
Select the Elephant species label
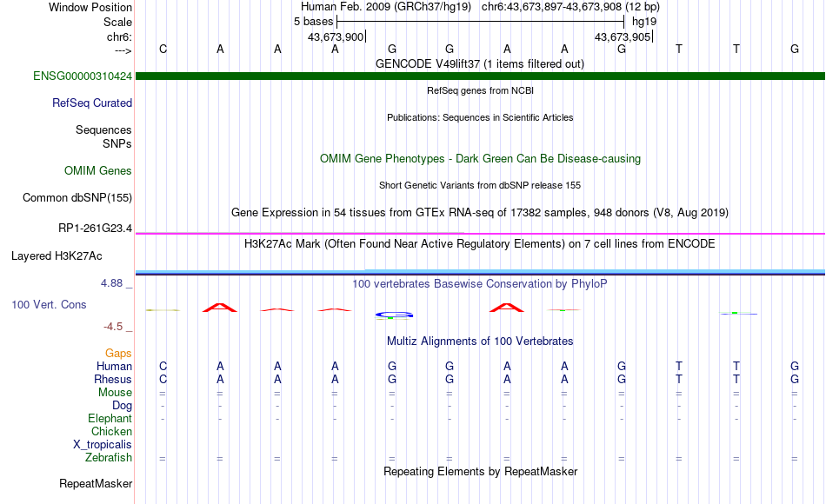click(x=110, y=418)
